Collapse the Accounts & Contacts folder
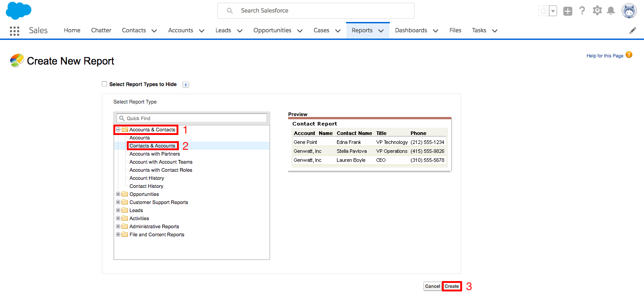The height and width of the screenshot is (308, 644). point(118,130)
